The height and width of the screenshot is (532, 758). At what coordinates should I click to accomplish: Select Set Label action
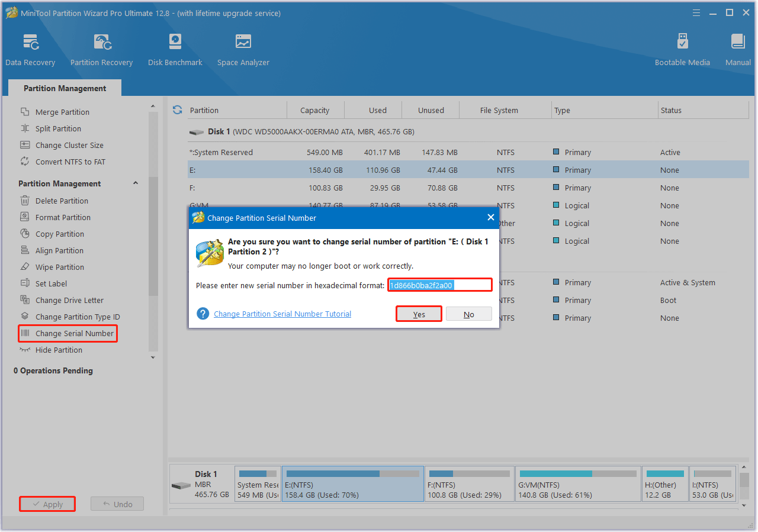point(51,283)
